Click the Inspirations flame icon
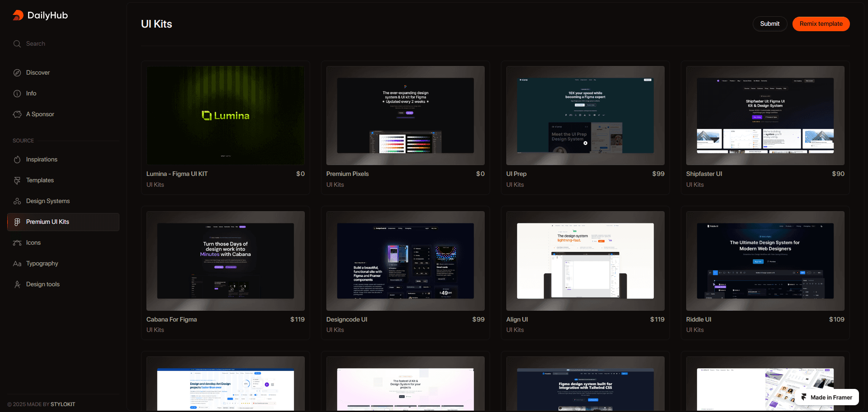 17,160
